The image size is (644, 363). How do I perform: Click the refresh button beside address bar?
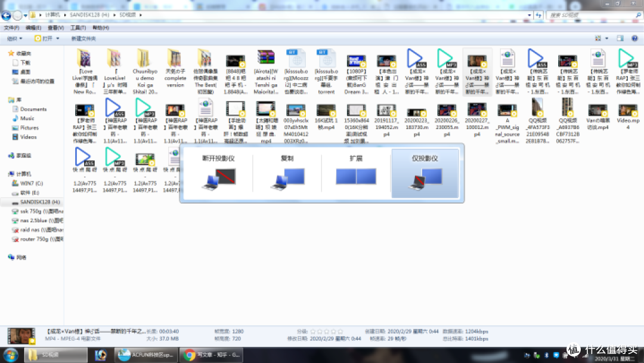tap(538, 15)
